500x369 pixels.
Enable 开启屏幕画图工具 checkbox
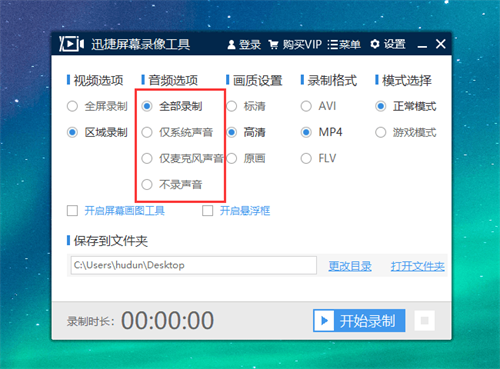[72, 211]
